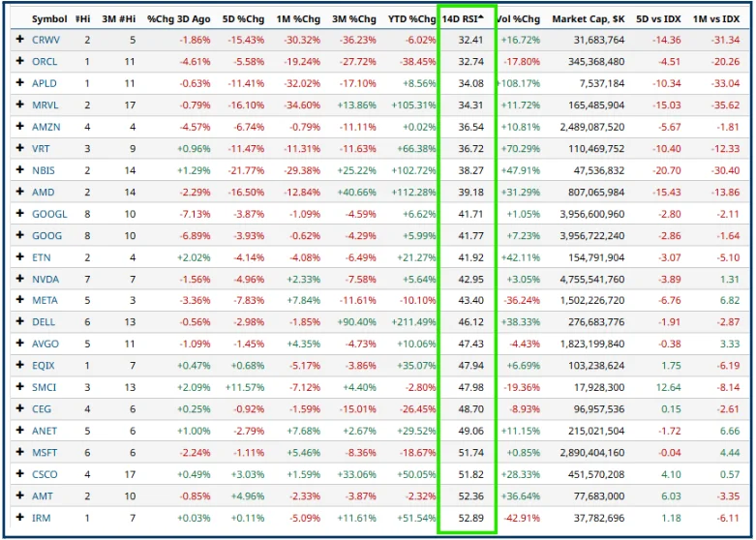Open the CRWV symbol link
756x540 pixels.
[45, 40]
